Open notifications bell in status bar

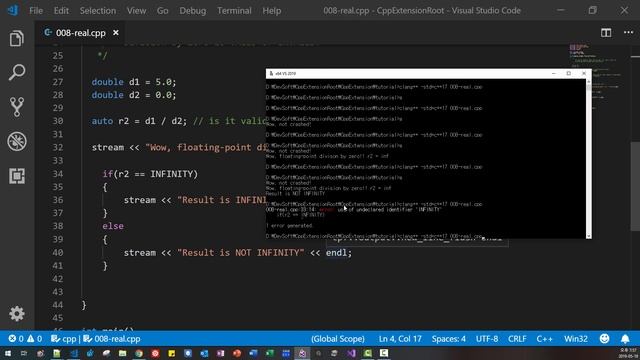(x=625, y=339)
